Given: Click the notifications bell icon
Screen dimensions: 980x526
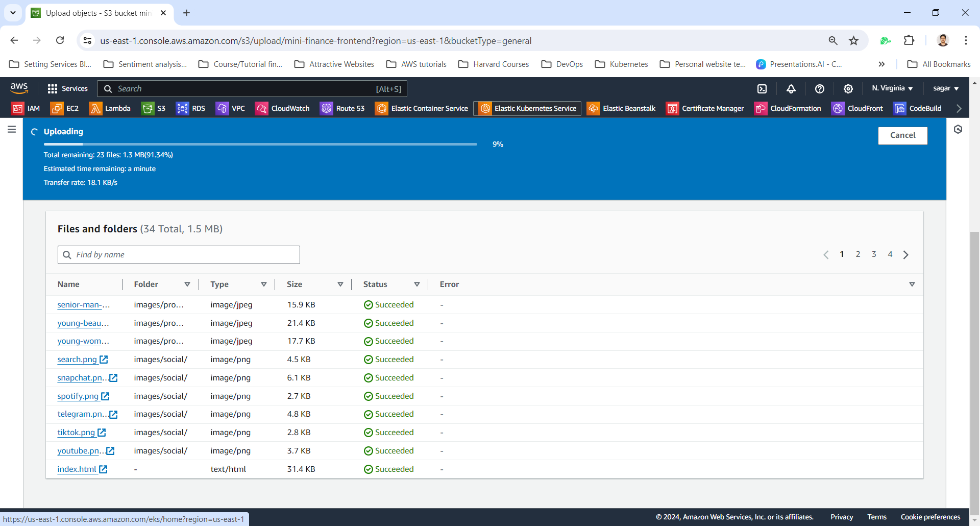Looking at the screenshot, I should click(x=791, y=89).
